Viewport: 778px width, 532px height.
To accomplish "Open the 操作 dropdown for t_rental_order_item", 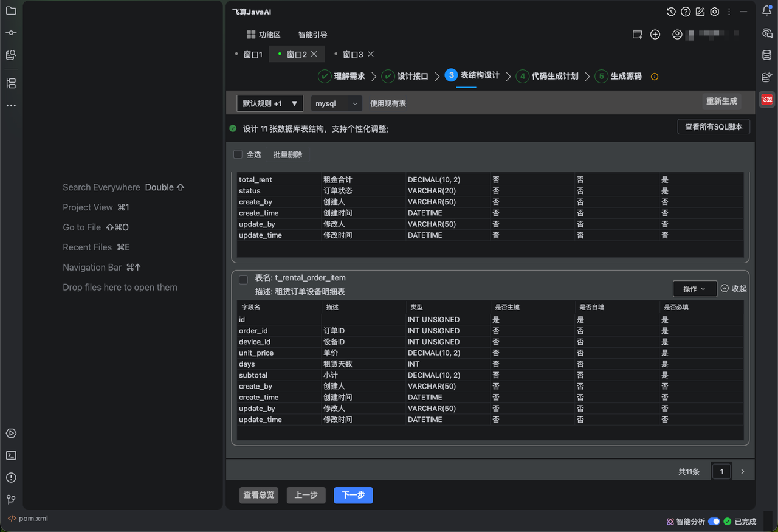I will (x=695, y=289).
